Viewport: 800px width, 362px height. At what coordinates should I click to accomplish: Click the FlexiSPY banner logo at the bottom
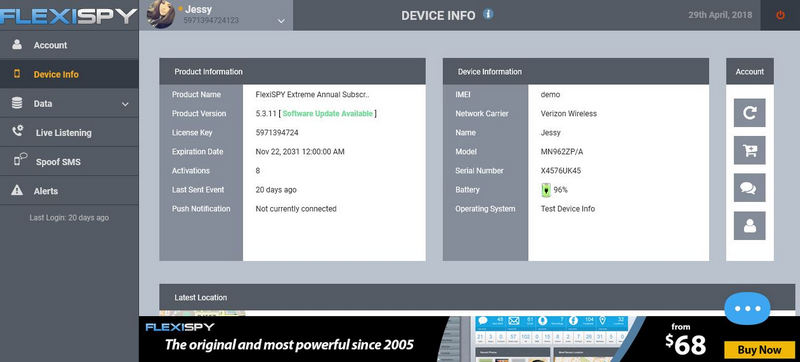[180, 327]
